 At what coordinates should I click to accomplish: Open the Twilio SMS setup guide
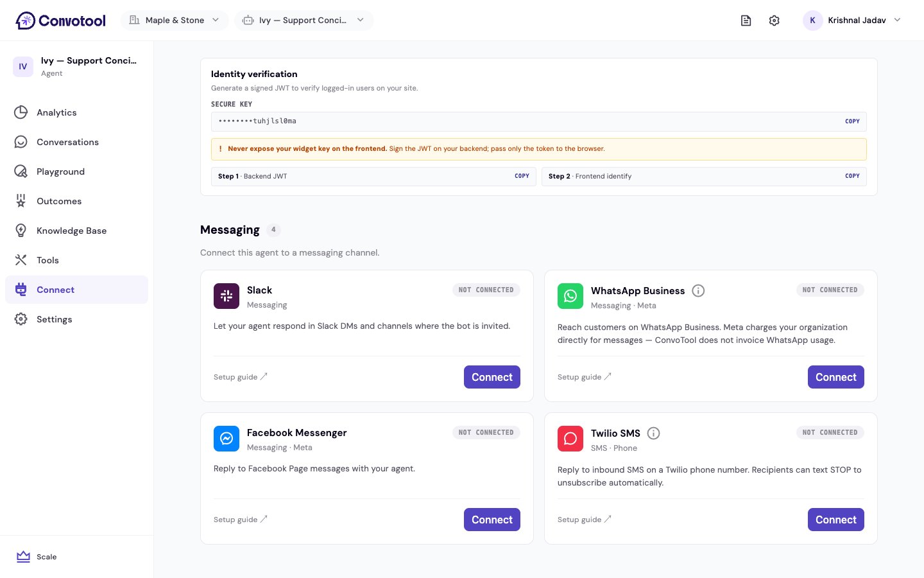tap(585, 520)
